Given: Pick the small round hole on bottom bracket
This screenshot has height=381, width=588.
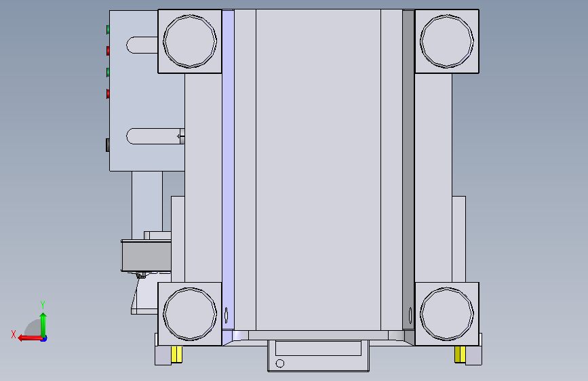Looking at the screenshot, I should click(279, 363).
